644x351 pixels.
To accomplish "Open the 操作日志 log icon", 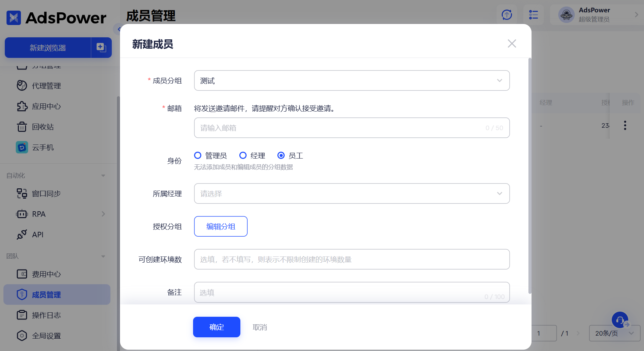I will tap(22, 315).
